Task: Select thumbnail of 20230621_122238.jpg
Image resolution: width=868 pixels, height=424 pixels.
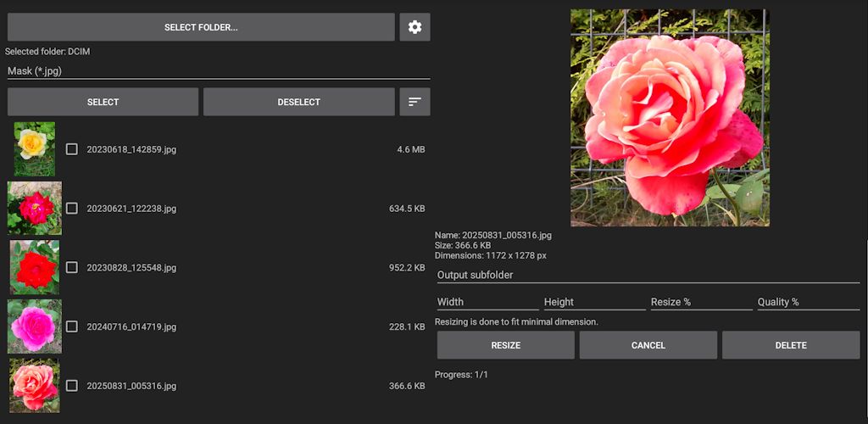Action: tap(34, 208)
